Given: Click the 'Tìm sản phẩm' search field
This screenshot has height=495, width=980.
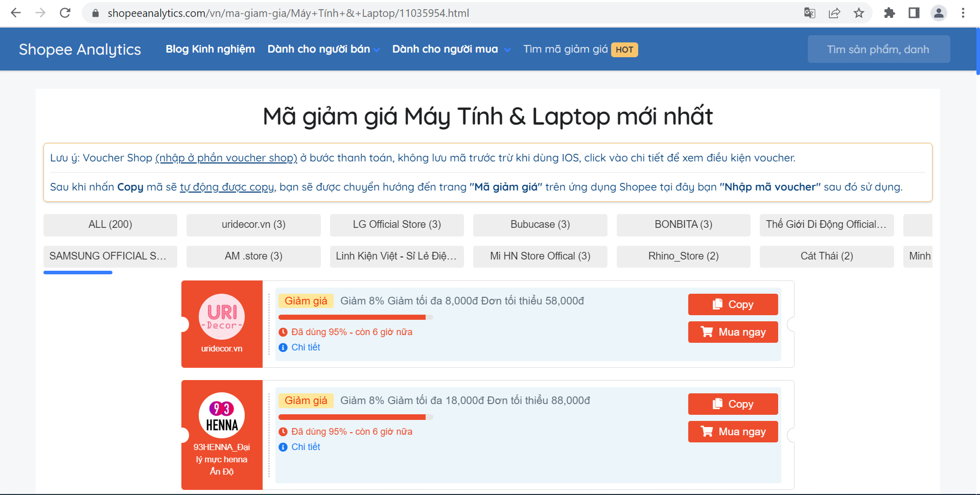Looking at the screenshot, I should pos(878,50).
